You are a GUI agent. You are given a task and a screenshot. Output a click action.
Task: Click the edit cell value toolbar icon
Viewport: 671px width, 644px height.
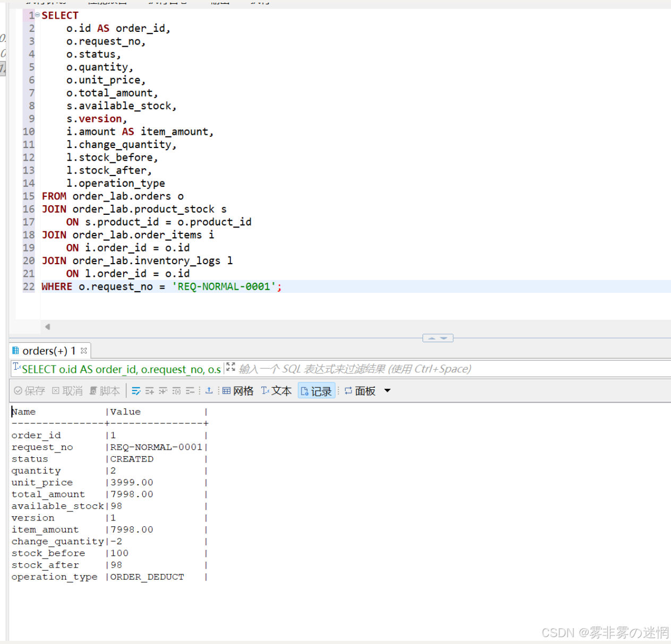pos(136,391)
